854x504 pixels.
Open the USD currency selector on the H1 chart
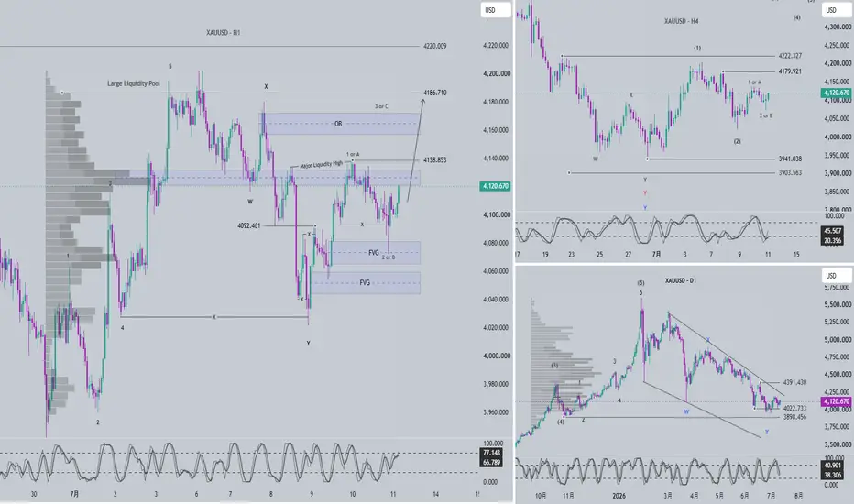(x=495, y=10)
